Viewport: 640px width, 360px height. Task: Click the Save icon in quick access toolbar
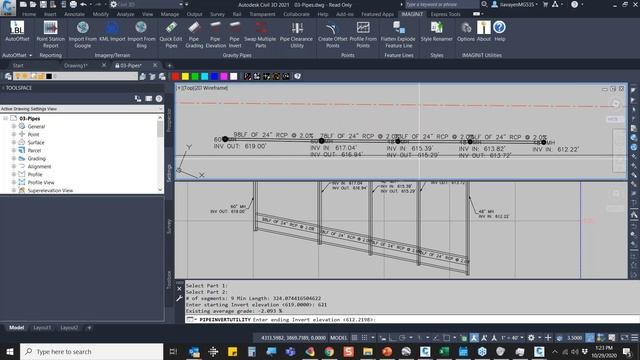pyautogui.click(x=43, y=4)
